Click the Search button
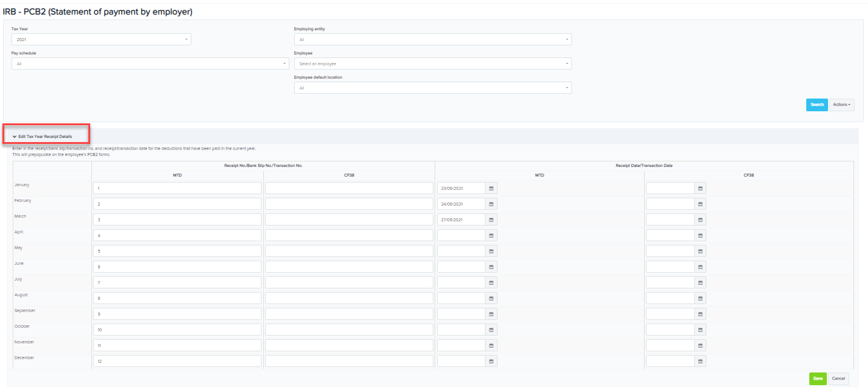Image resolution: width=868 pixels, height=390 pixels. pyautogui.click(x=817, y=104)
